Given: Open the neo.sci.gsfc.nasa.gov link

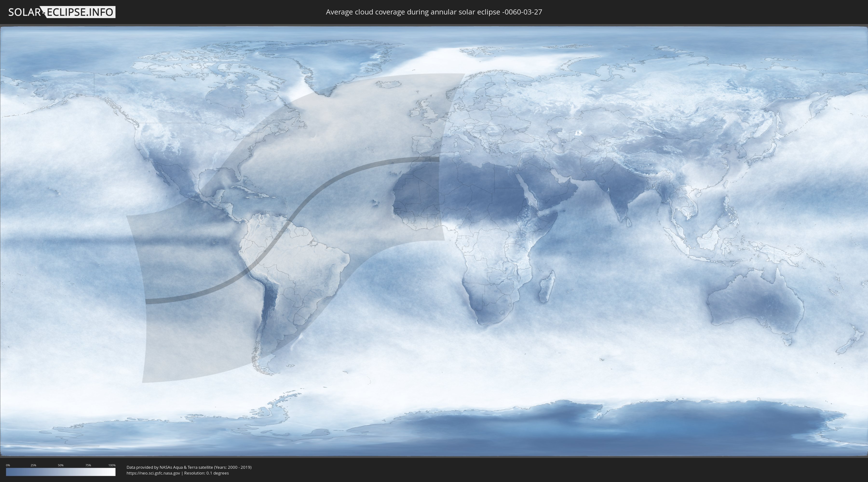Looking at the screenshot, I should 153,473.
